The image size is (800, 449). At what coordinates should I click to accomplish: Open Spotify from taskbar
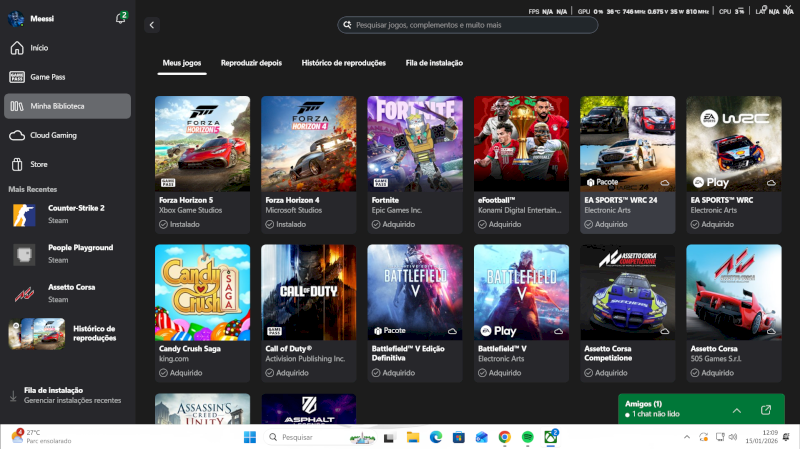pyautogui.click(x=528, y=437)
